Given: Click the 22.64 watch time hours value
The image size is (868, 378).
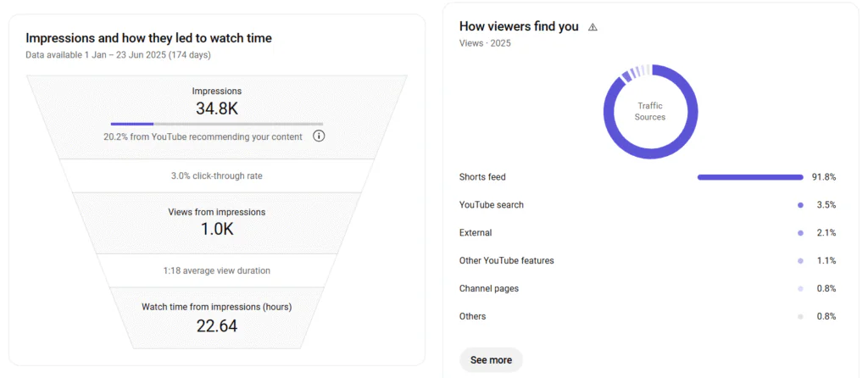Looking at the screenshot, I should 217,325.
